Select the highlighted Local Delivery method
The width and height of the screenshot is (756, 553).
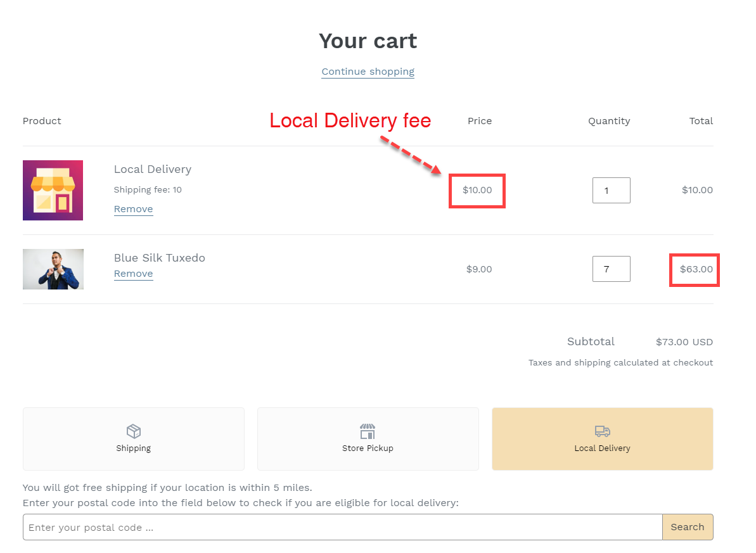[601, 438]
